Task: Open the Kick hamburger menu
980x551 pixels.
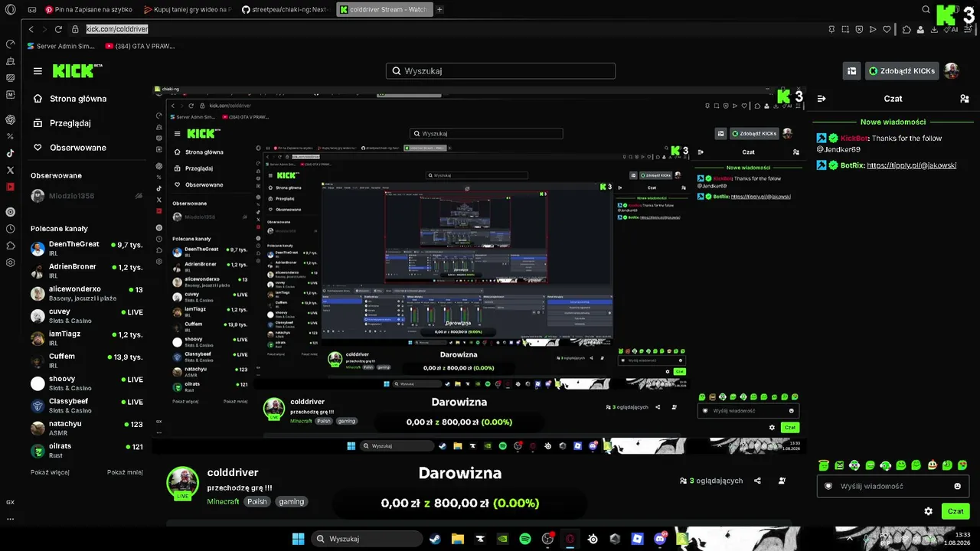Action: 38,71
